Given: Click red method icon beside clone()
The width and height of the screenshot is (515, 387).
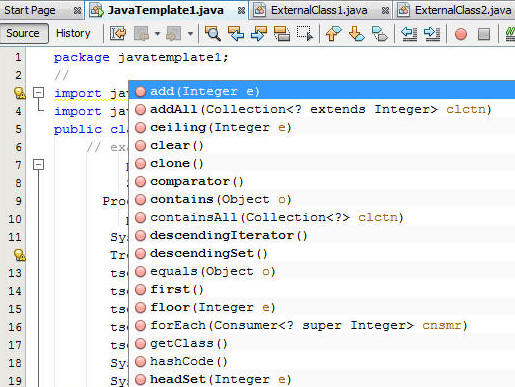Looking at the screenshot, I should (x=140, y=163).
